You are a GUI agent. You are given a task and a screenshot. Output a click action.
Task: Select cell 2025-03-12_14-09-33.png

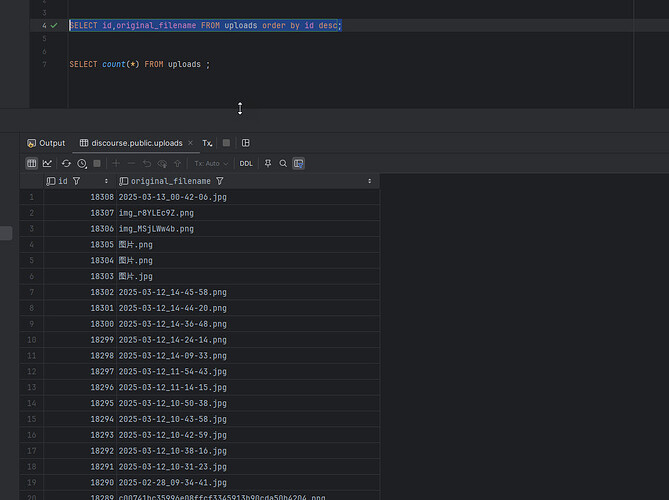(x=248, y=356)
